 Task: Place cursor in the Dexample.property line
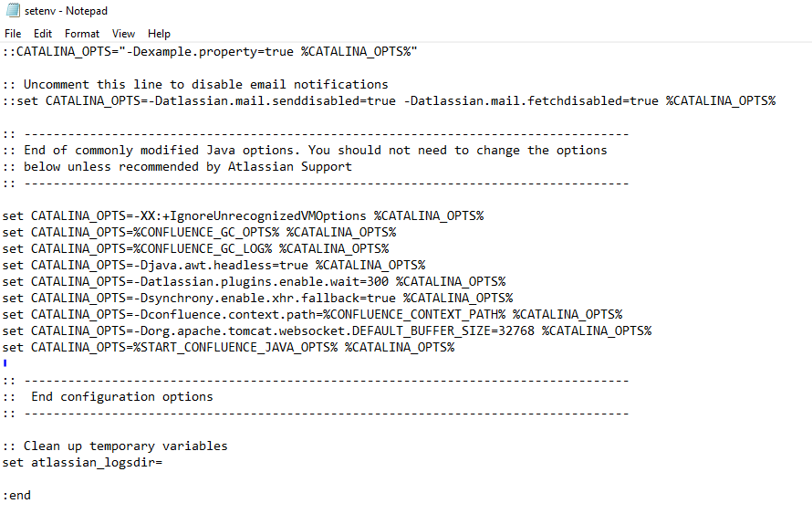pos(210,52)
